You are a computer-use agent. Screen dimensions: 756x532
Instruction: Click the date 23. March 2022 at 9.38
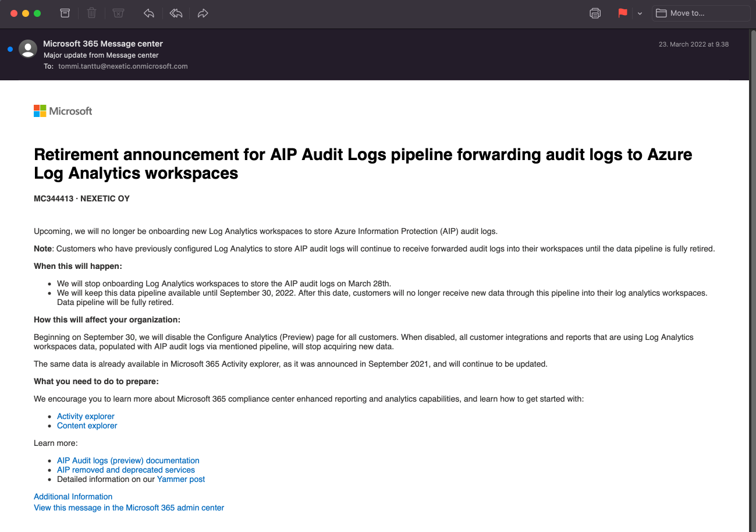click(x=694, y=44)
